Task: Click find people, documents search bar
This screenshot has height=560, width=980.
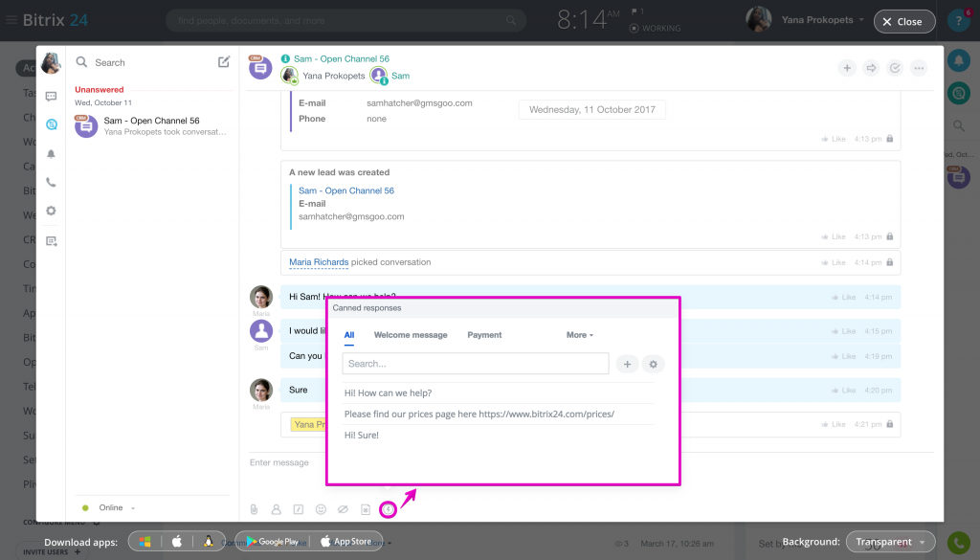Action: [345, 21]
